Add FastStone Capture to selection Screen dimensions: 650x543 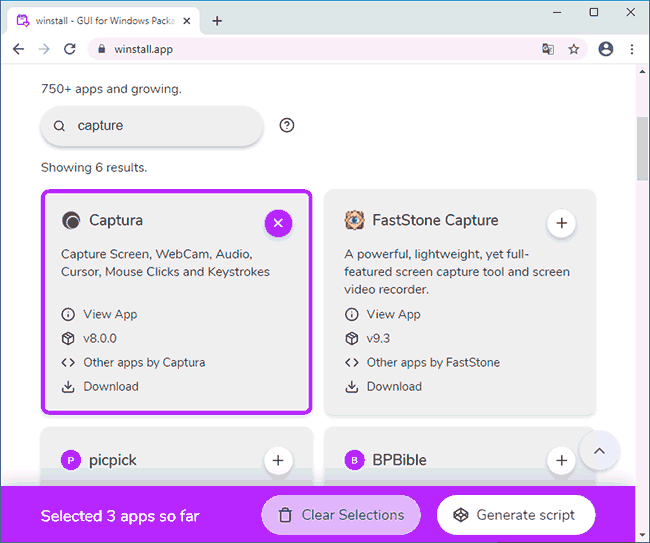[x=561, y=223]
